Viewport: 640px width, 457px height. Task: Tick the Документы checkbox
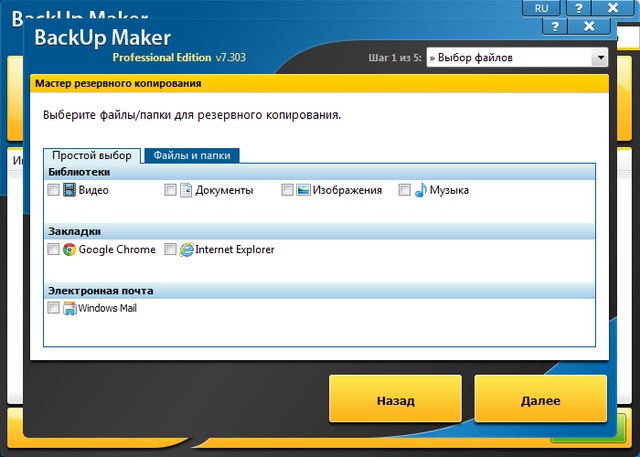171,190
